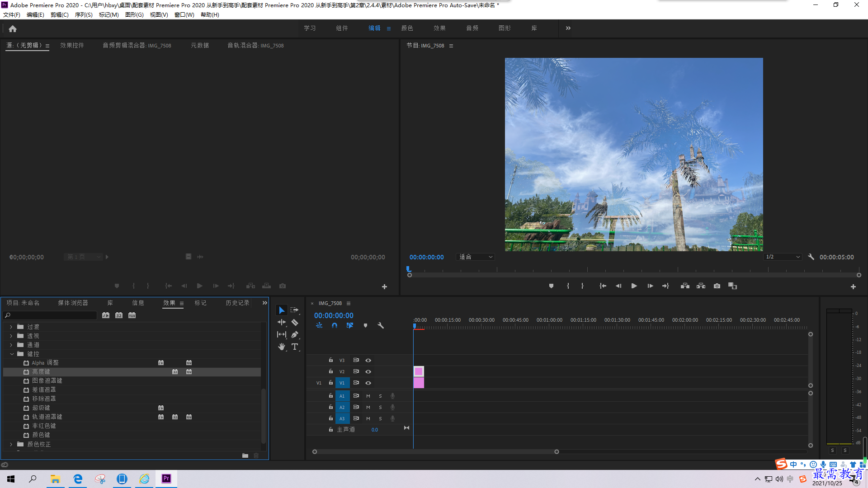Select the Track Select Forward tool
This screenshot has height=488, width=868.
294,310
